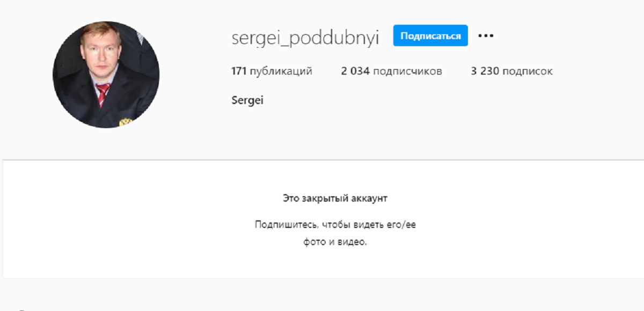Click the Sergei display name
644x311 pixels.
(x=247, y=100)
